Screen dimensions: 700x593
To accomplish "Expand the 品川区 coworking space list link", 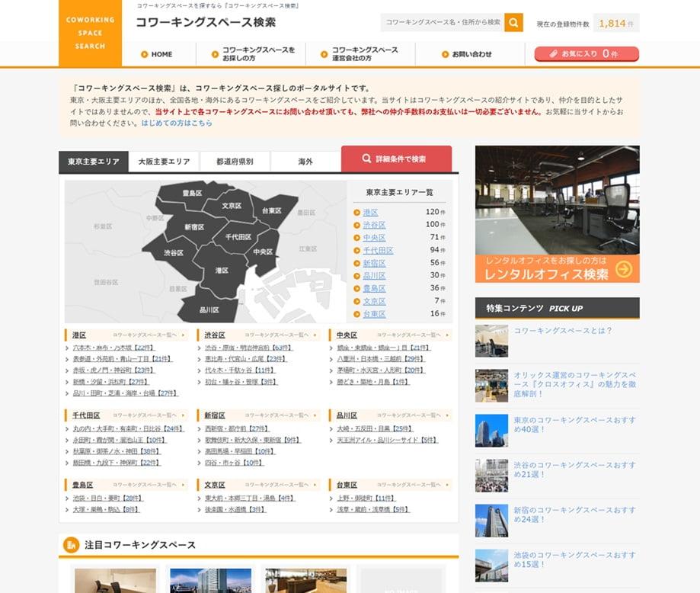I will [410, 415].
